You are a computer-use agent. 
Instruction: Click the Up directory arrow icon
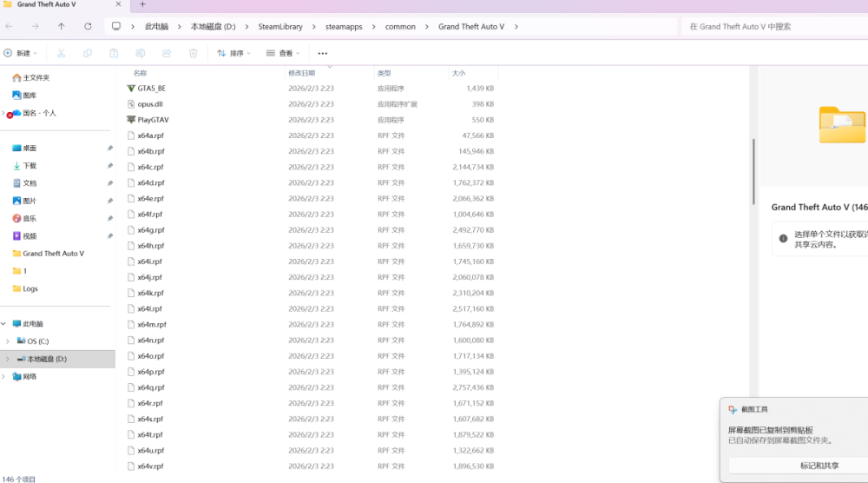coord(62,26)
